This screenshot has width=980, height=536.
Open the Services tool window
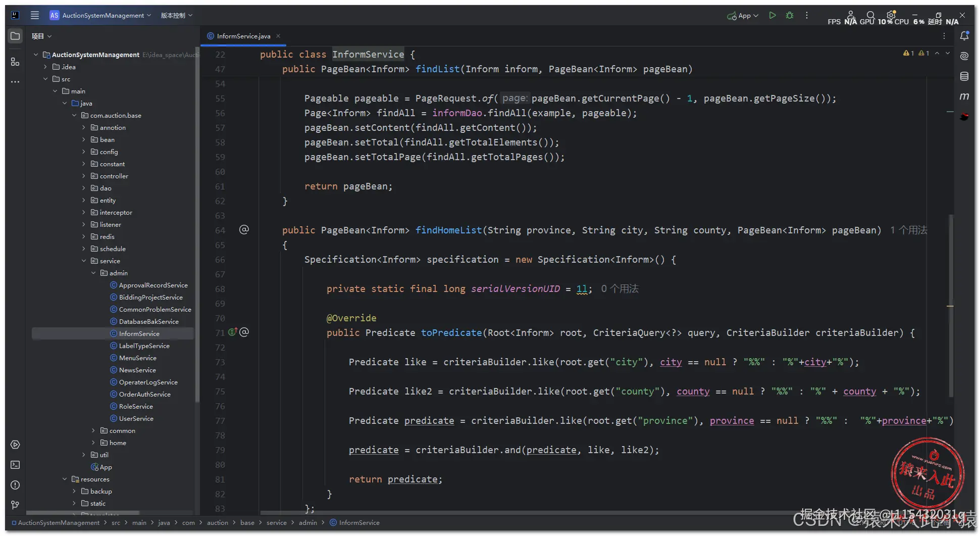15,445
